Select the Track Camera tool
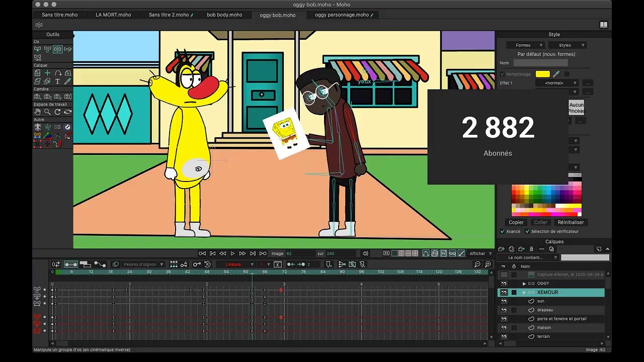Viewport: 644px width, 362px height. click(x=37, y=97)
